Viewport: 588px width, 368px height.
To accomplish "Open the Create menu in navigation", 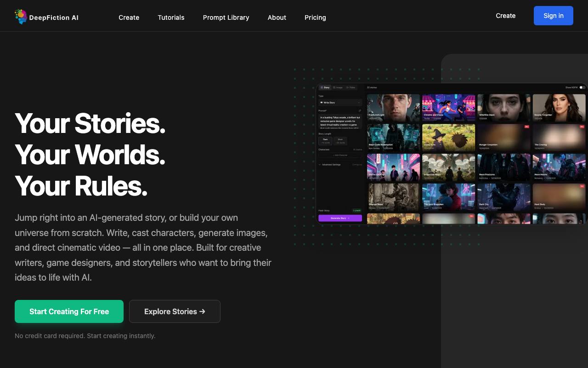I will (x=129, y=17).
